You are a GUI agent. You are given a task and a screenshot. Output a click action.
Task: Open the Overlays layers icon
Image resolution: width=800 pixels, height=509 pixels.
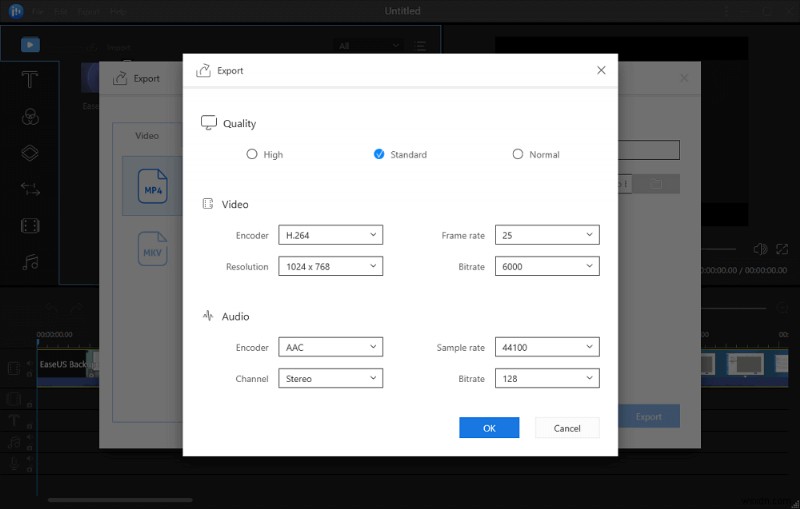30,152
